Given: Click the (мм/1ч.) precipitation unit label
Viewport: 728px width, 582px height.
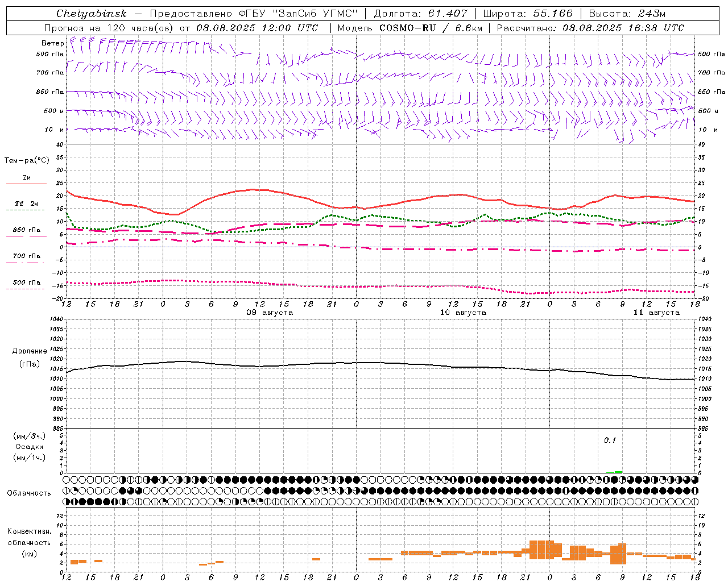Looking at the screenshot, I should coord(30,458).
